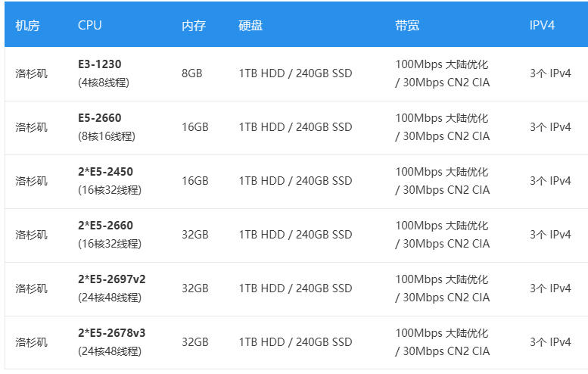Click the 8GB memory cell
This screenshot has height=374, width=588.
[x=192, y=73]
